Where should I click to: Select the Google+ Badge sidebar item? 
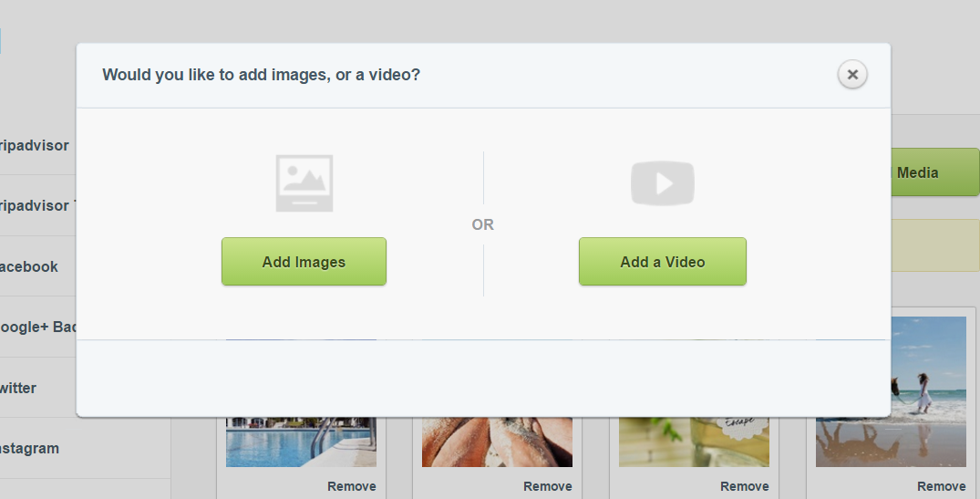click(36, 327)
